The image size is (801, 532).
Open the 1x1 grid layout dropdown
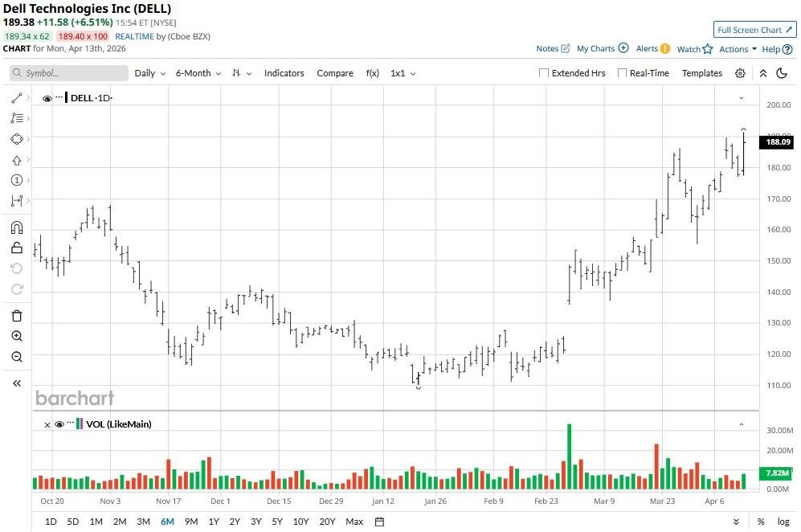tap(403, 73)
